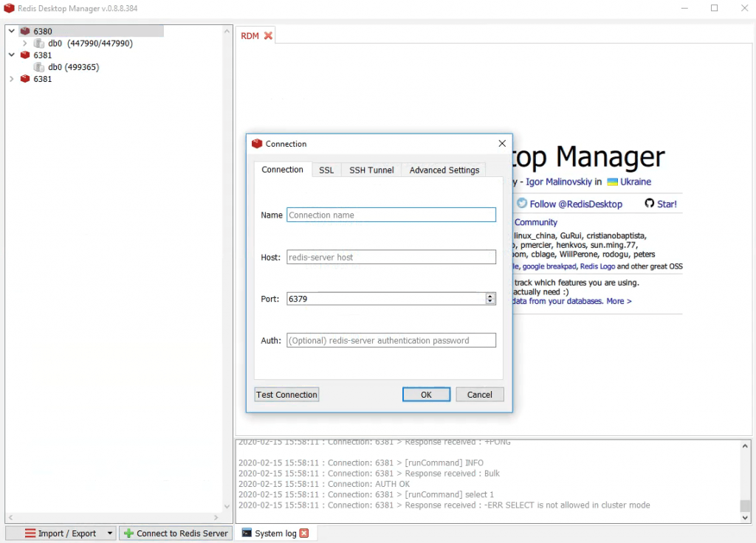
Task: Increase the Port value with the up arrow
Action: [x=490, y=296]
